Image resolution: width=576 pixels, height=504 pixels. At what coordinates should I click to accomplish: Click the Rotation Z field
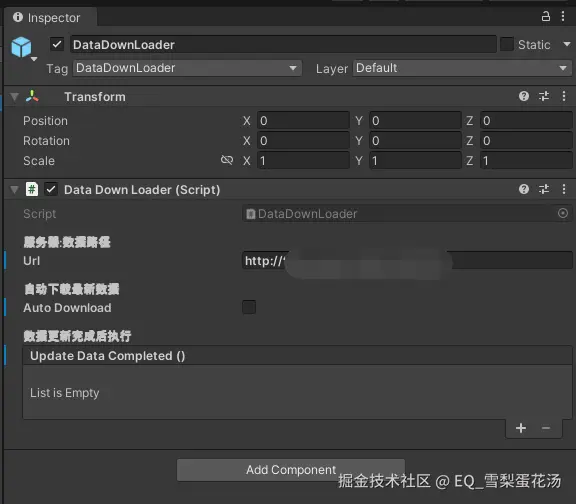tap(526, 140)
